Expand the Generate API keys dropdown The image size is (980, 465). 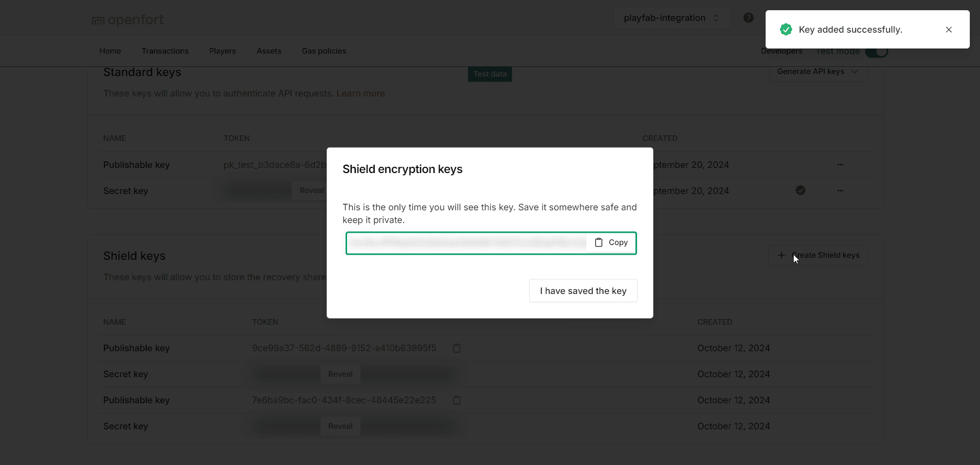click(817, 71)
